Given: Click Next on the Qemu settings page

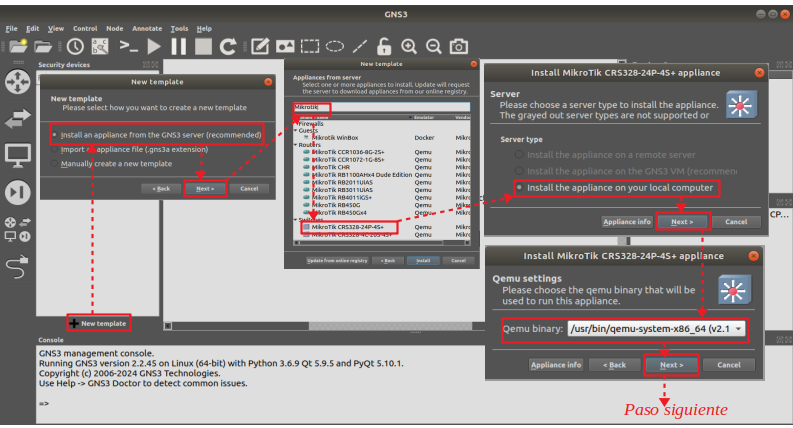Looking at the screenshot, I should 672,365.
